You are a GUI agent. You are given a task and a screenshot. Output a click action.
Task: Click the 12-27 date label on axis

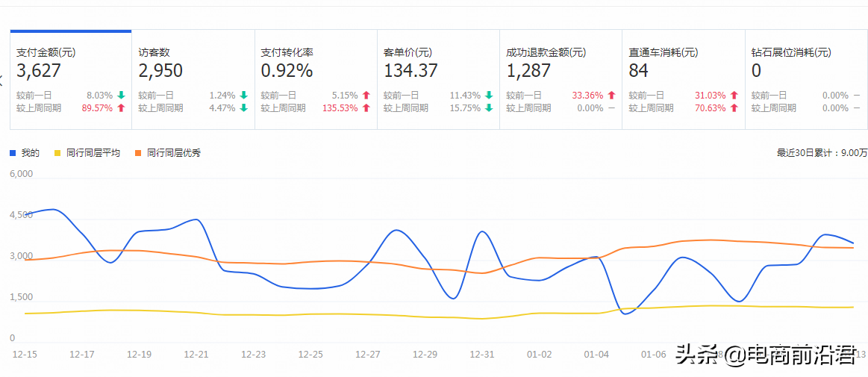point(367,355)
